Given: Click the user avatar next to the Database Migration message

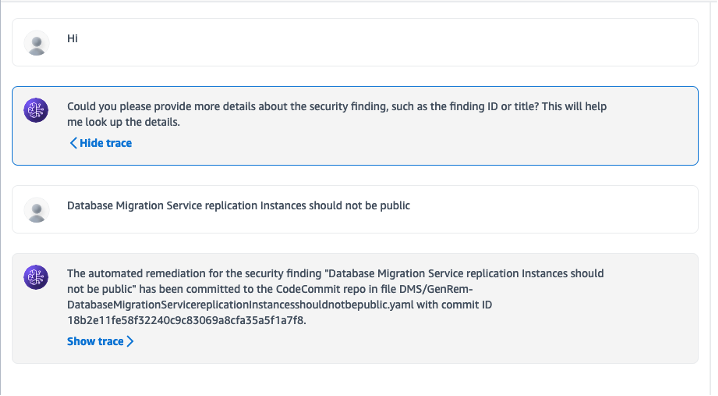Looking at the screenshot, I should [x=37, y=210].
